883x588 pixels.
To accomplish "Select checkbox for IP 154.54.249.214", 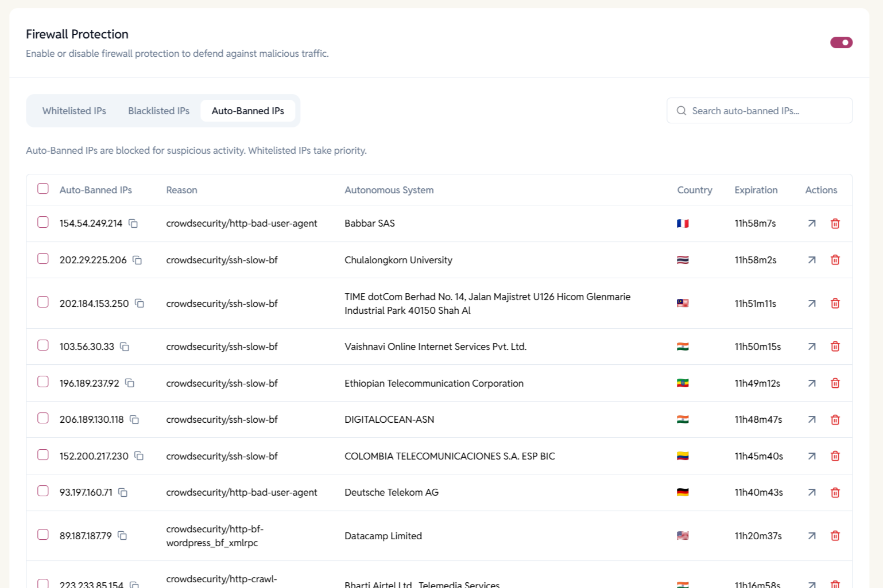I will click(43, 222).
